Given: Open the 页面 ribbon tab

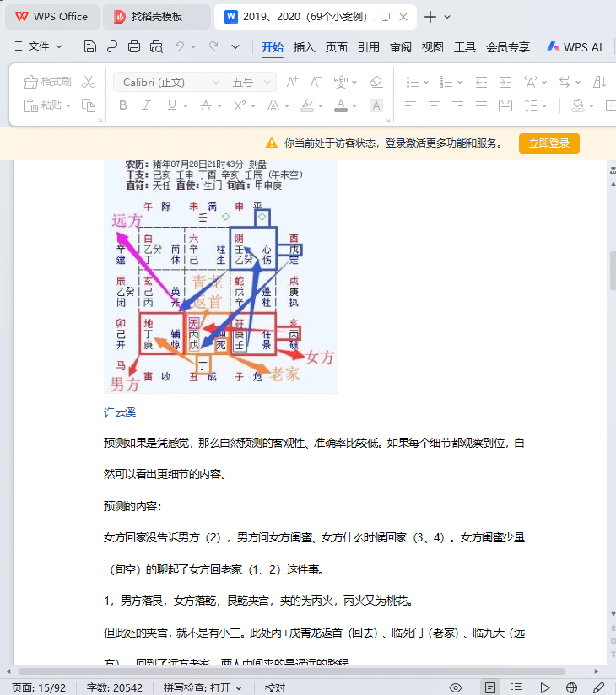Looking at the screenshot, I should [336, 47].
